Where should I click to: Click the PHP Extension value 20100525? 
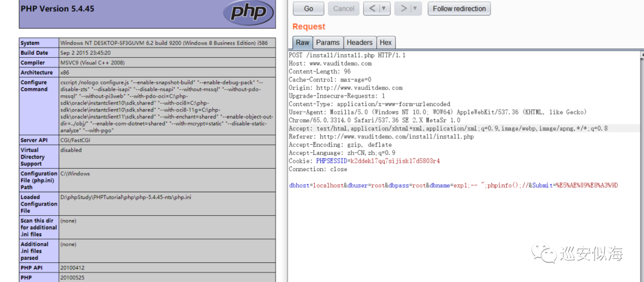coord(72,277)
